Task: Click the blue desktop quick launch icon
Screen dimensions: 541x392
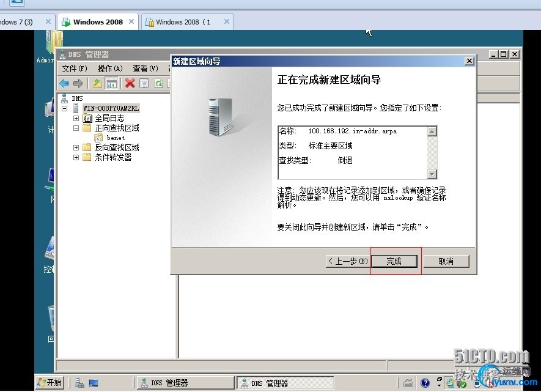Action: (x=94, y=383)
